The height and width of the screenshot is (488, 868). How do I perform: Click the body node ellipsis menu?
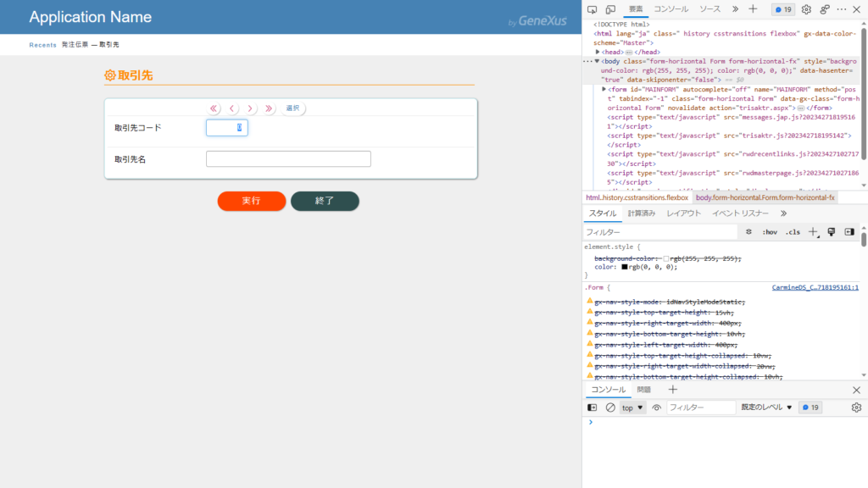(588, 61)
